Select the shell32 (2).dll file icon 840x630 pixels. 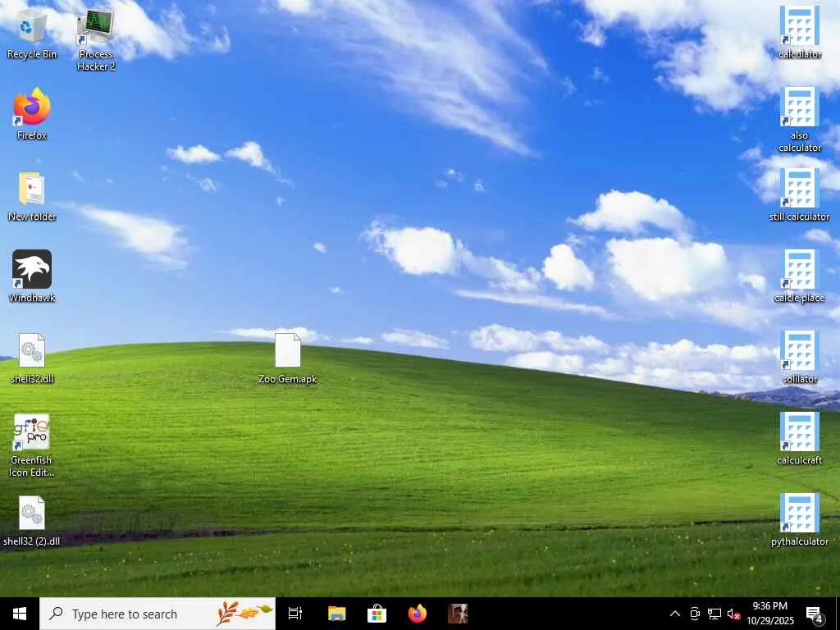[x=32, y=521]
